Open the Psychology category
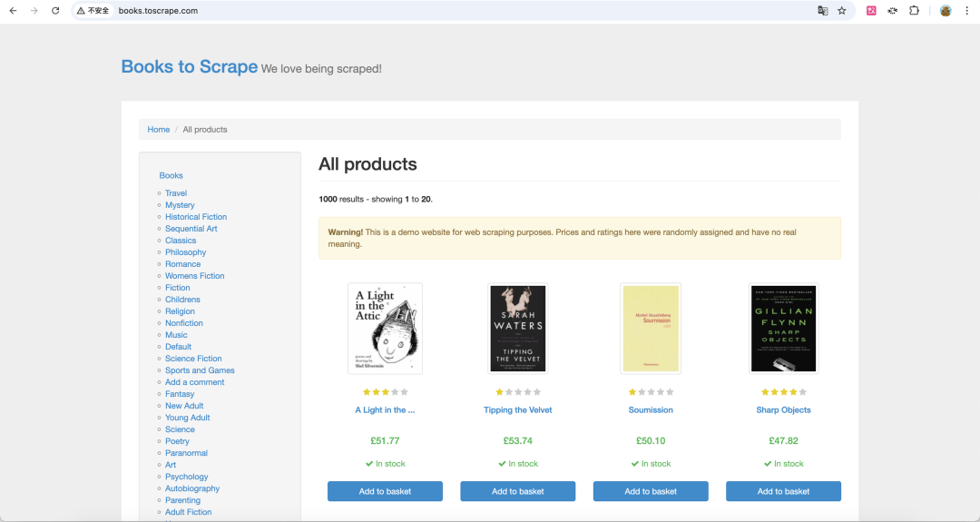This screenshot has width=980, height=522. (186, 477)
